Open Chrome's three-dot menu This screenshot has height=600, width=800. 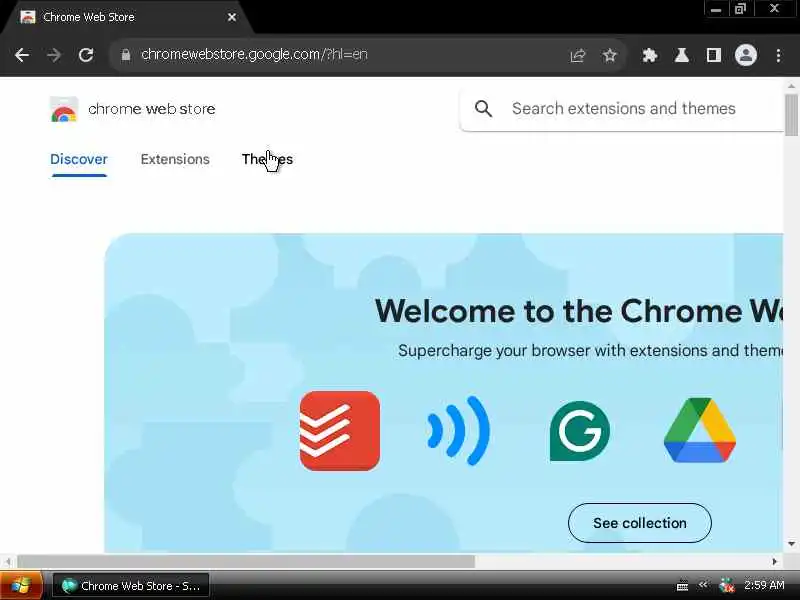pos(778,55)
